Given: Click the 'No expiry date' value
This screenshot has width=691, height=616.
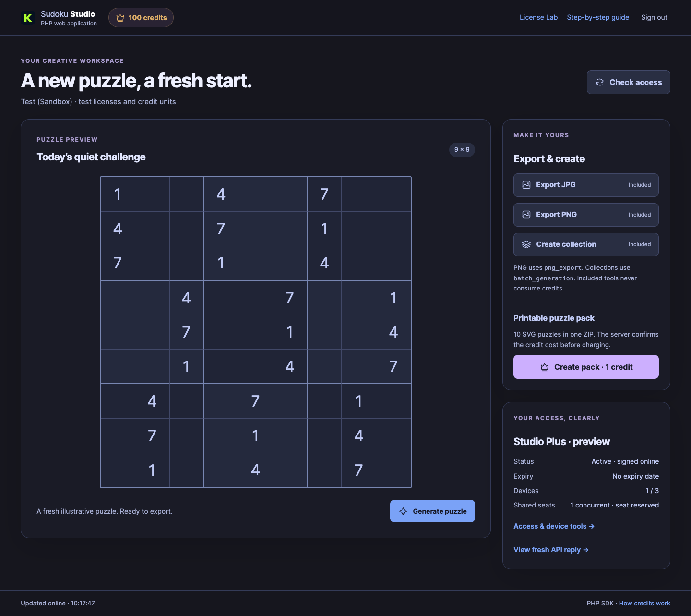Looking at the screenshot, I should (635, 476).
